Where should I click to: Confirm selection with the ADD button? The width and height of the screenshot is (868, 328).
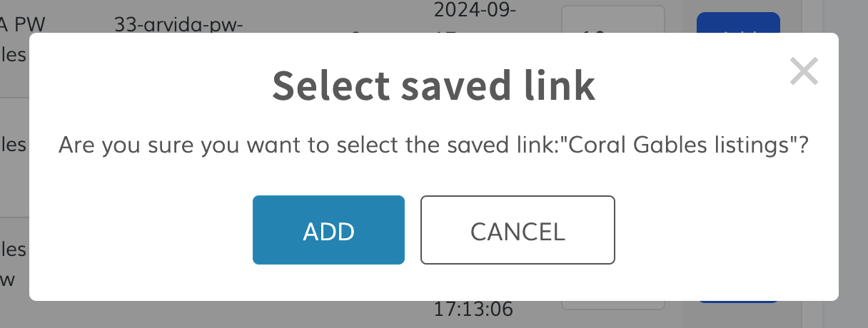point(328,230)
